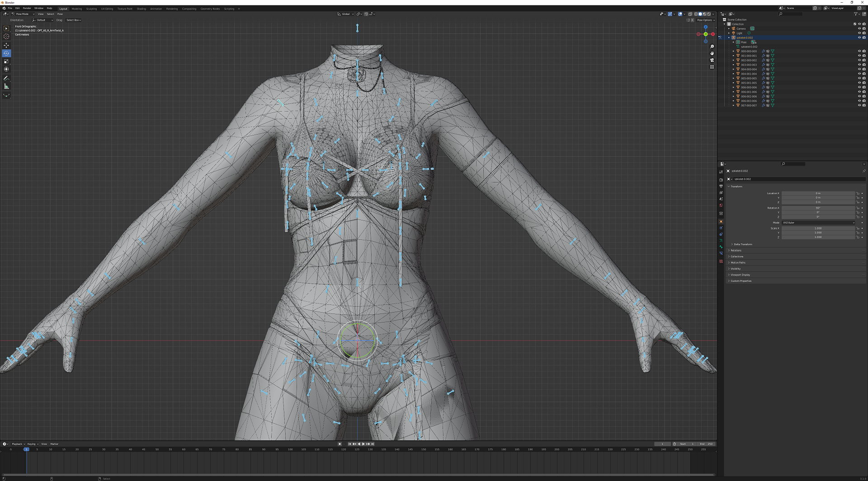Click the hand pan view gizmo
Viewport: 868px width, 481px height.
pyautogui.click(x=712, y=53)
